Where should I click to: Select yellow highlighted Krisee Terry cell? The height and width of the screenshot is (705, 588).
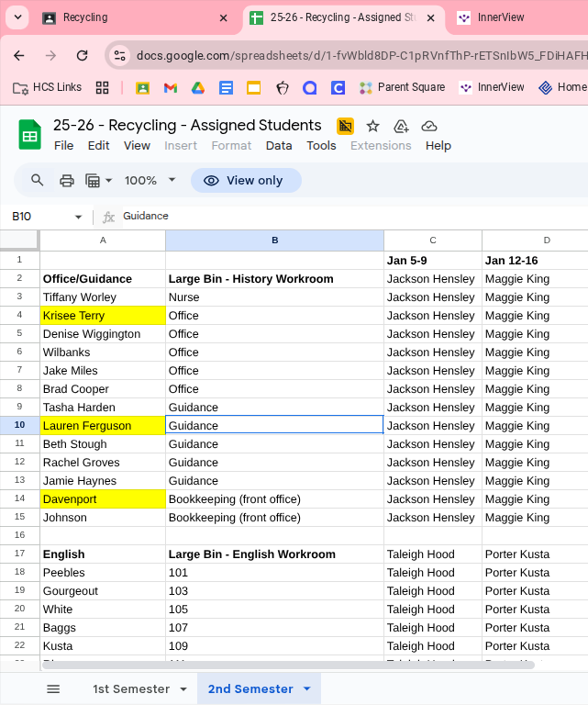[102, 316]
